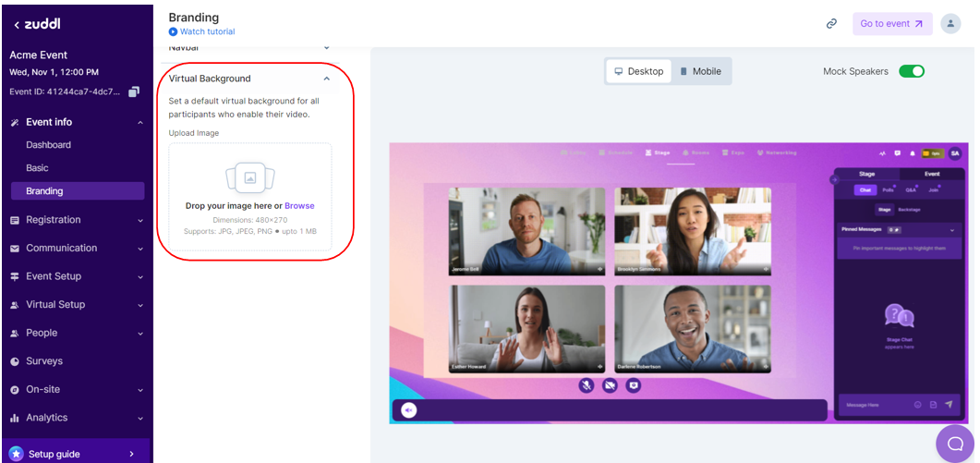The image size is (980, 463).
Task: Expand Pinned Messages in preview
Action: pos(952,230)
